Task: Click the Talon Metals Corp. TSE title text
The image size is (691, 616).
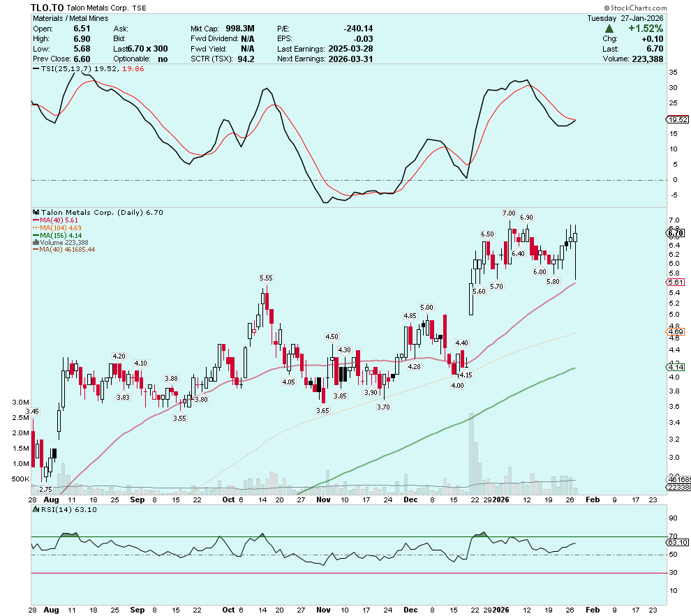Action: click(107, 8)
